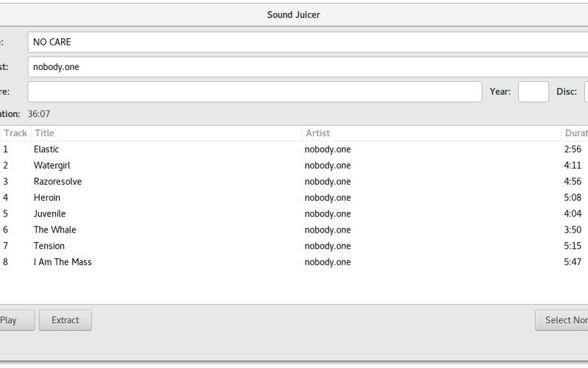Select track 1 titled Elastic

point(46,149)
